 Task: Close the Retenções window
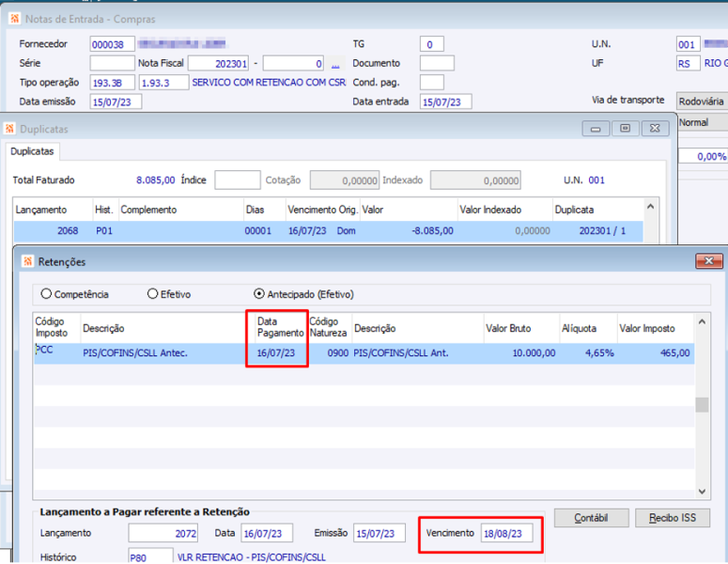click(x=708, y=261)
